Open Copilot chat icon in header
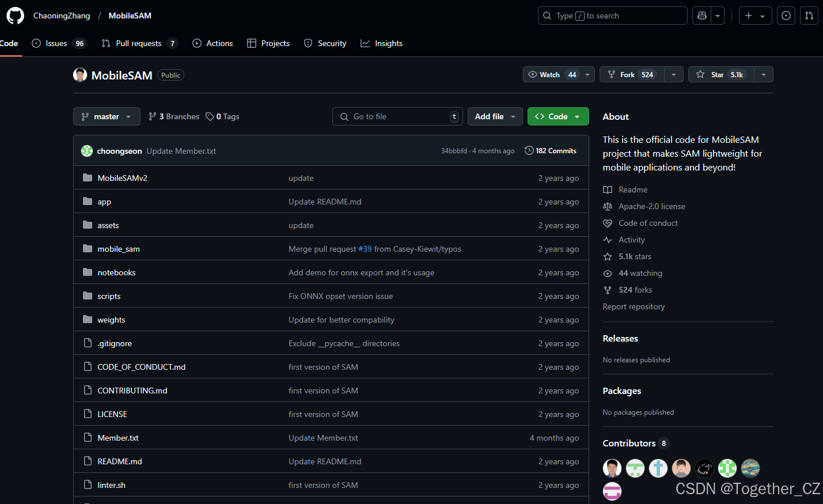 702,16
